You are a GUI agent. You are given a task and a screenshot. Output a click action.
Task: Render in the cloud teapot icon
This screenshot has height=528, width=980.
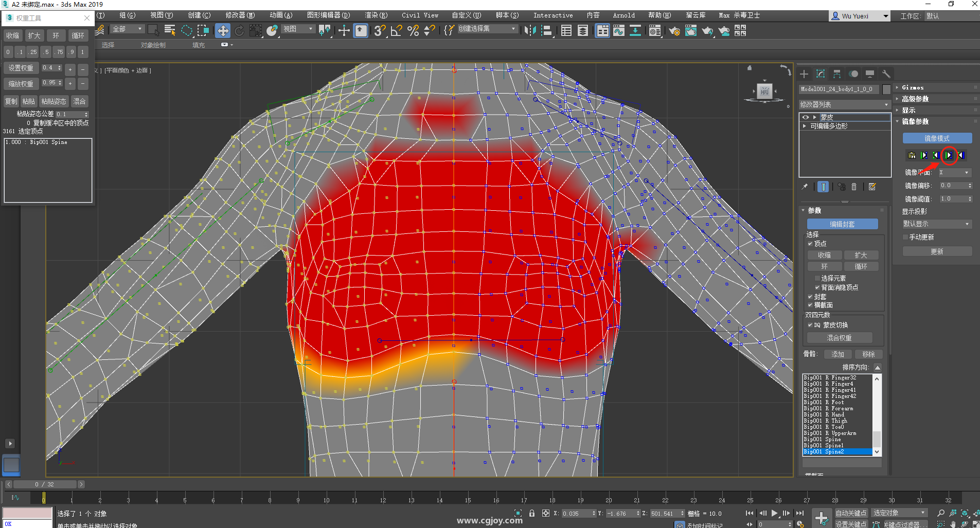point(724,31)
